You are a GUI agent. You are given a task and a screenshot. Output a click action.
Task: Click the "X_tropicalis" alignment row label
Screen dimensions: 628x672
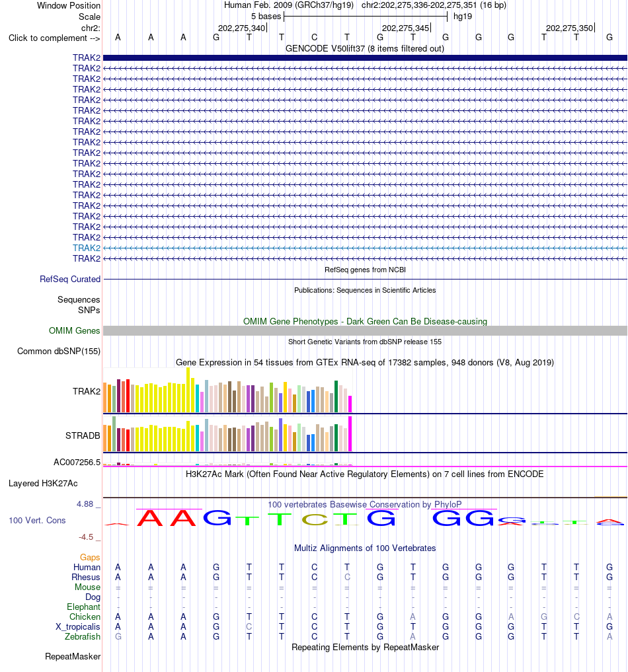click(77, 626)
